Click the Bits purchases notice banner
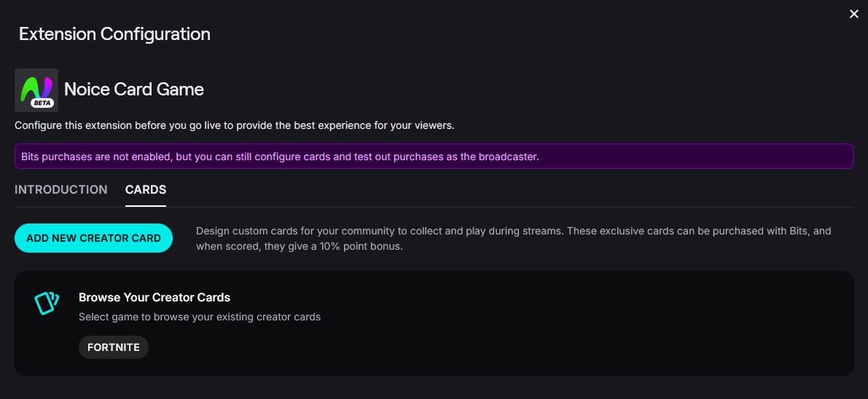 (x=656, y=157)
